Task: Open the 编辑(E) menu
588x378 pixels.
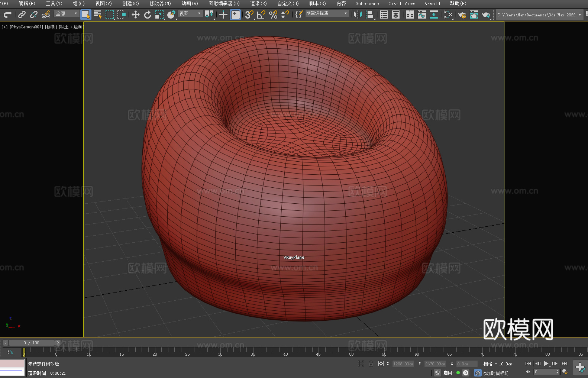Action: (x=27, y=3)
